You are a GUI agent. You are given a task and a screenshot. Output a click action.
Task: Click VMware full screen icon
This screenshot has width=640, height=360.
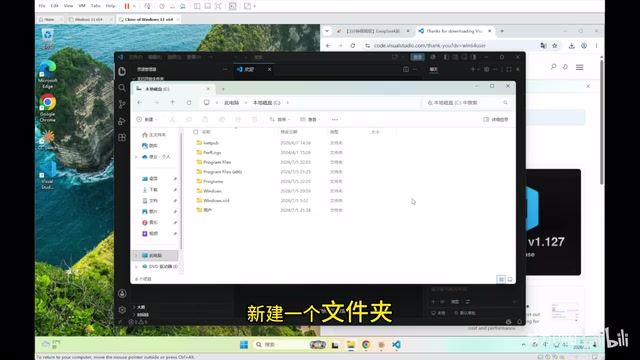pyautogui.click(x=218, y=6)
